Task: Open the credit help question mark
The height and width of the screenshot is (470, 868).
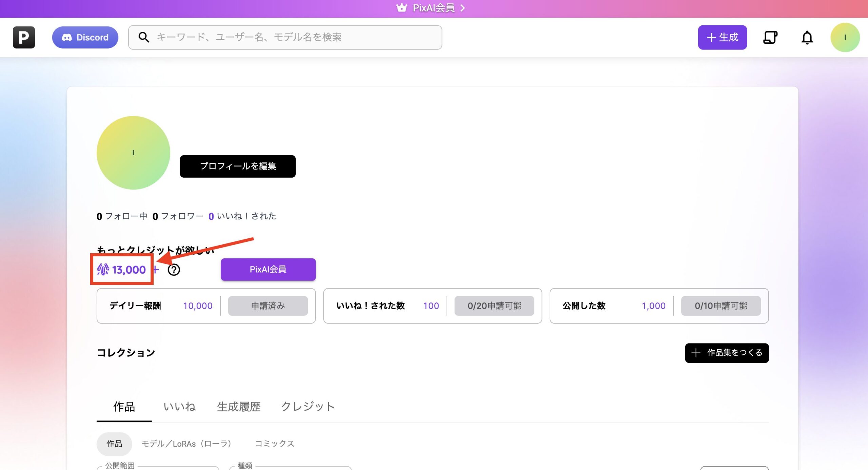Action: coord(174,270)
